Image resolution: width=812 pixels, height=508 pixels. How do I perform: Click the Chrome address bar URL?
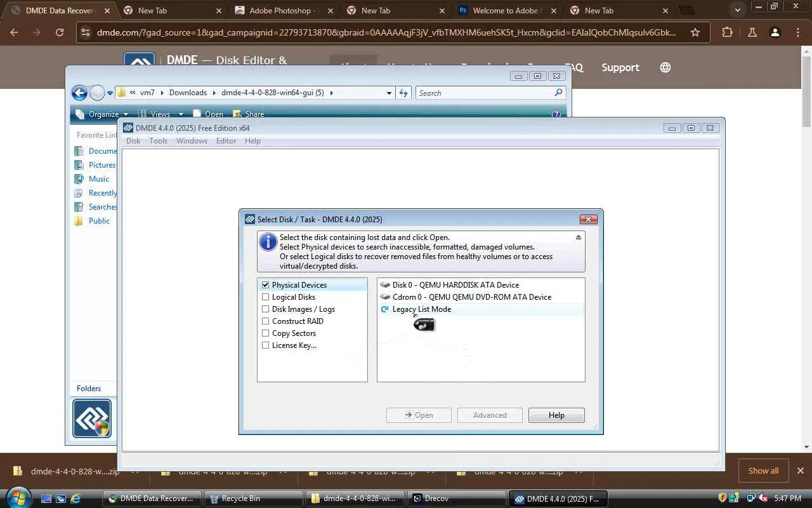[x=386, y=32]
